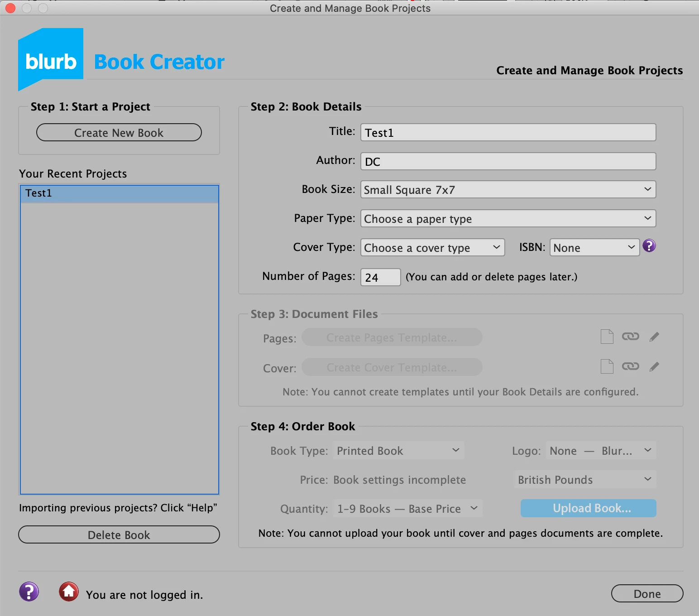Open the Quantity dropdown

pos(407,509)
